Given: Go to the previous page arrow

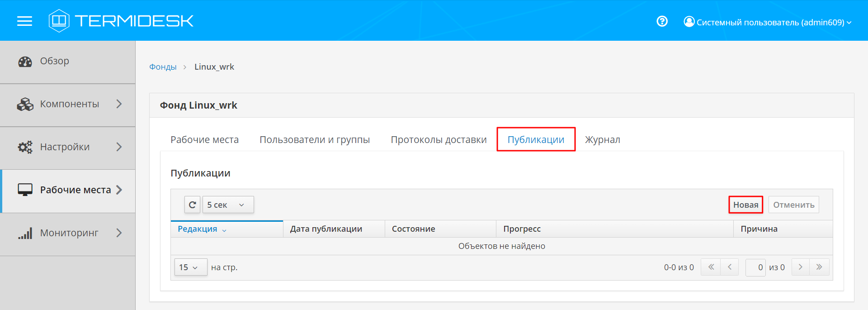Looking at the screenshot, I should click(729, 267).
